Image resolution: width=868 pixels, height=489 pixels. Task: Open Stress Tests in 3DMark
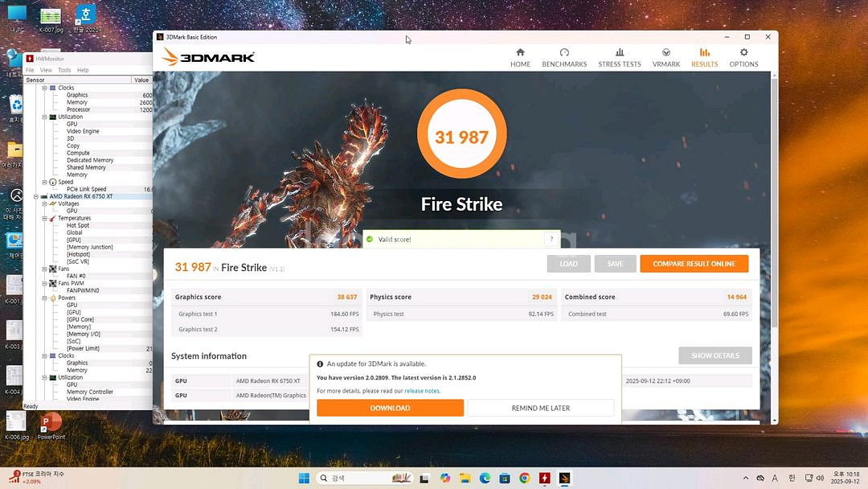(x=620, y=58)
